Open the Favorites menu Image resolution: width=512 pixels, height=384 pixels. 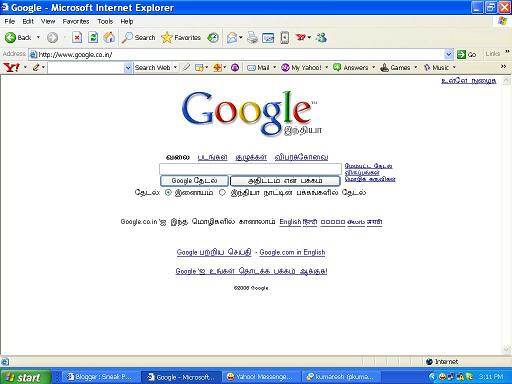click(76, 21)
